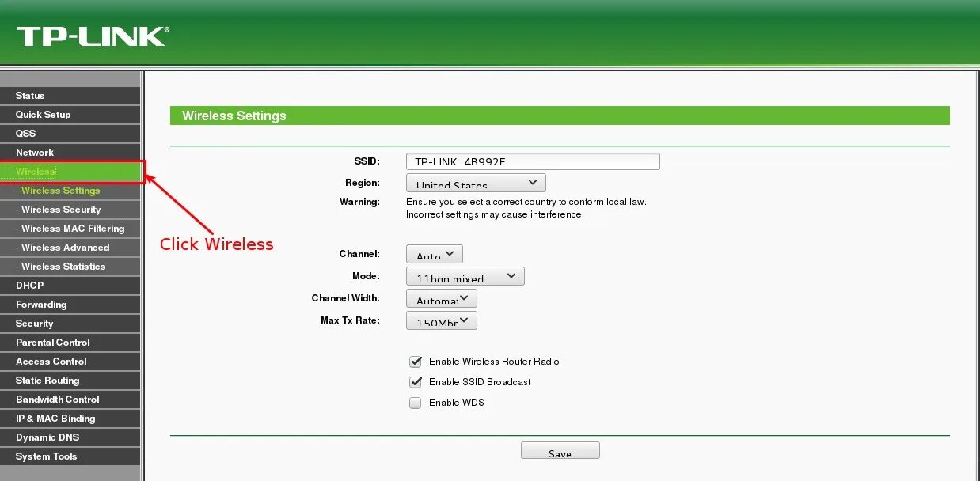Go to Quick Setup menu item
This screenshot has width=980, height=481.
tap(70, 115)
